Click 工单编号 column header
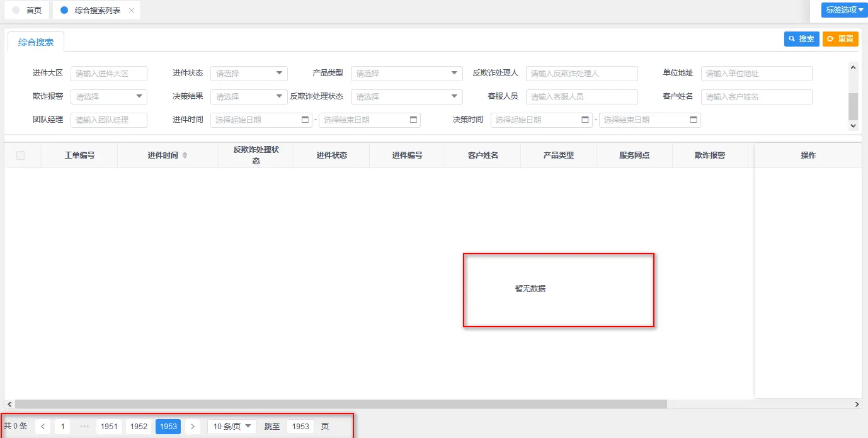 tap(80, 155)
